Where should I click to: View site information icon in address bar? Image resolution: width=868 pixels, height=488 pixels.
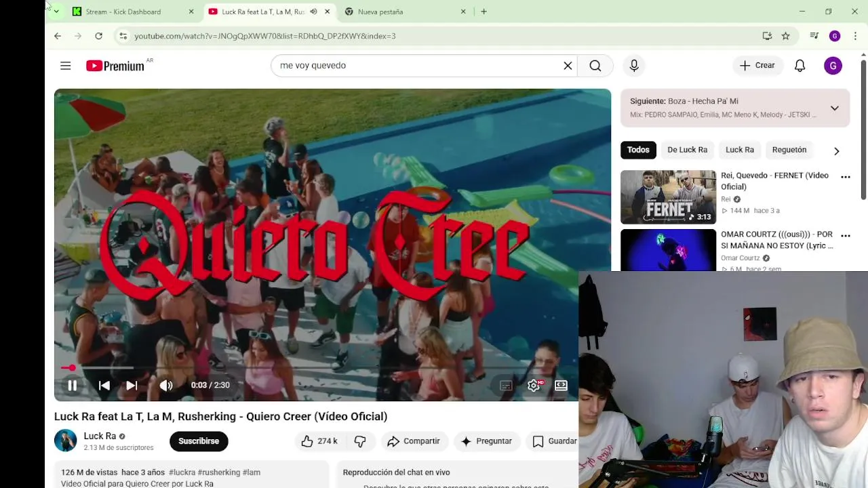pos(123,36)
